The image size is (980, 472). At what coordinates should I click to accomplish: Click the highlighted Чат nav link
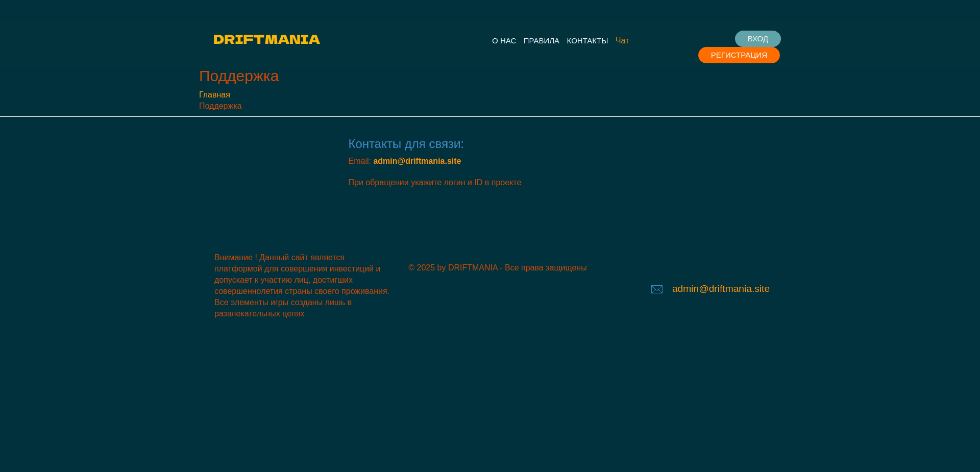tap(622, 40)
